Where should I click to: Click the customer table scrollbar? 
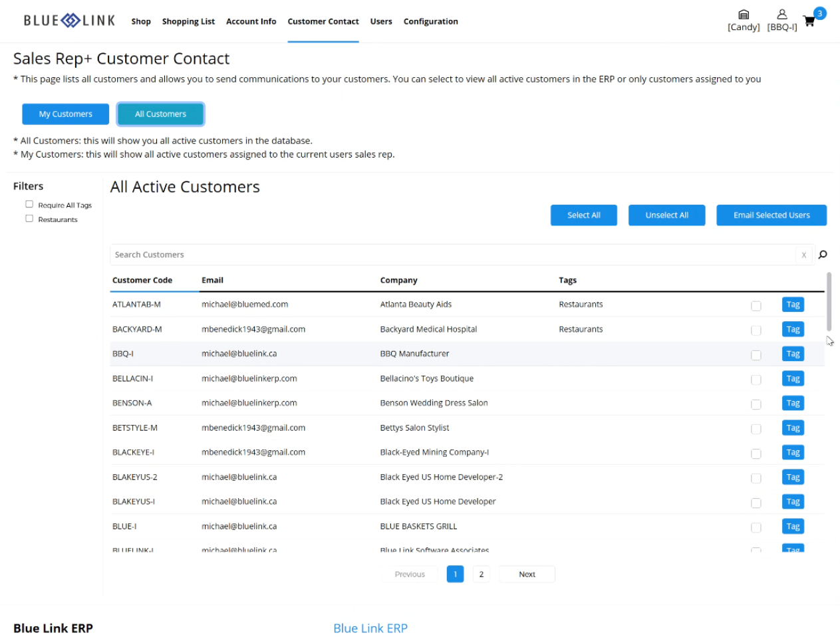click(829, 301)
